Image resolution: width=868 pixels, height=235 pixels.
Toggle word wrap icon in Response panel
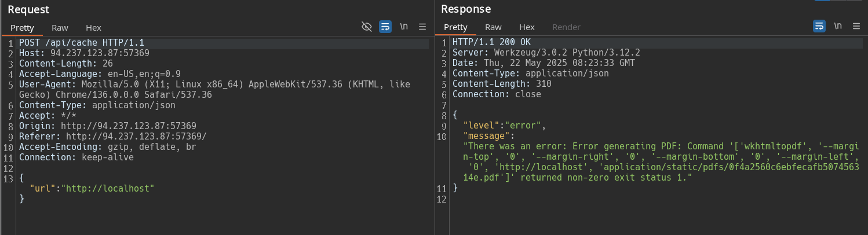(819, 26)
